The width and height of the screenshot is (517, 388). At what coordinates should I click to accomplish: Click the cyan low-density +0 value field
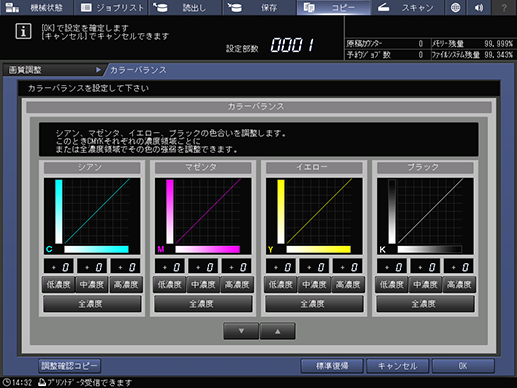[x=59, y=266]
